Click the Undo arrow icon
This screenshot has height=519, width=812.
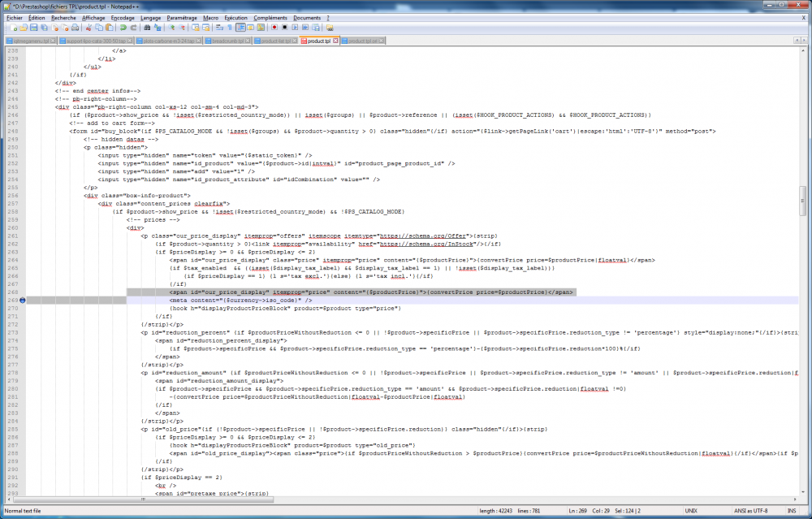pyautogui.click(x=120, y=27)
